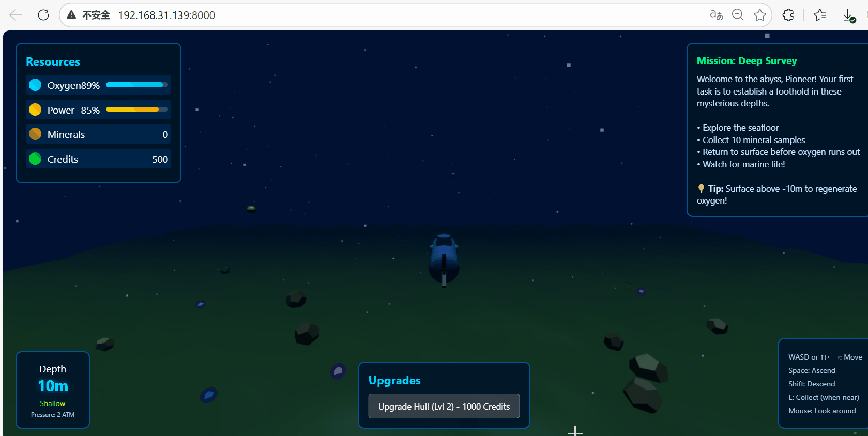Click the "Upgrades" panel heading
The height and width of the screenshot is (436, 868).
pyautogui.click(x=394, y=381)
